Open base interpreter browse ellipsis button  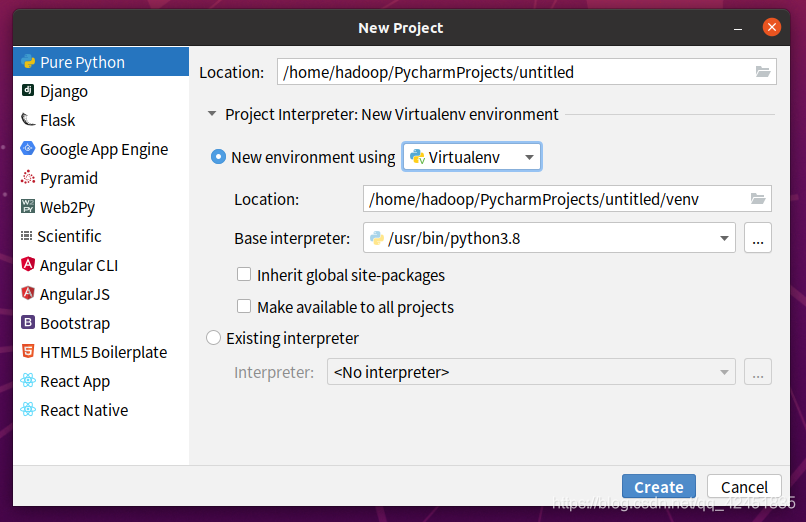click(758, 238)
